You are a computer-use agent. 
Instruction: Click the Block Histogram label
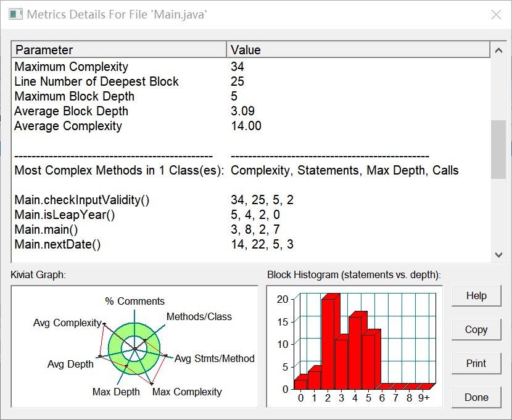pyautogui.click(x=354, y=275)
